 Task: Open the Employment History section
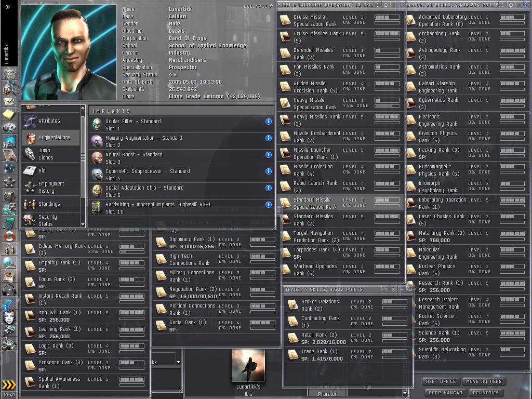click(51, 187)
